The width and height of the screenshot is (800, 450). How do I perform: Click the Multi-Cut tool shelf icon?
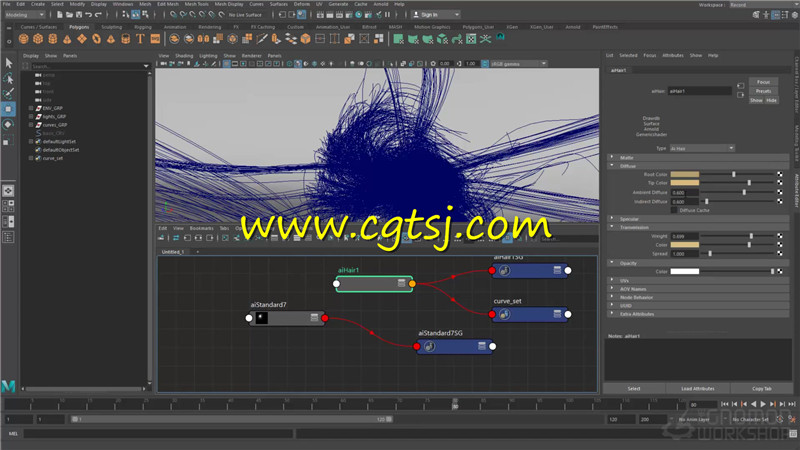pyautogui.click(x=262, y=38)
